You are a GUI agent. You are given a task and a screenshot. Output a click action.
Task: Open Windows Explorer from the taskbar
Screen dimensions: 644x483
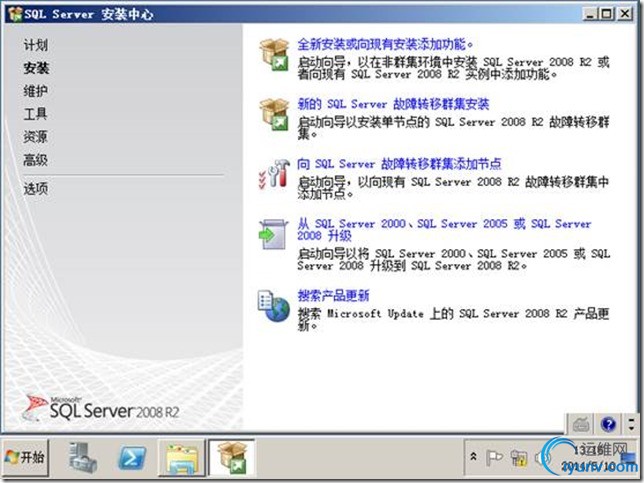click(x=182, y=458)
